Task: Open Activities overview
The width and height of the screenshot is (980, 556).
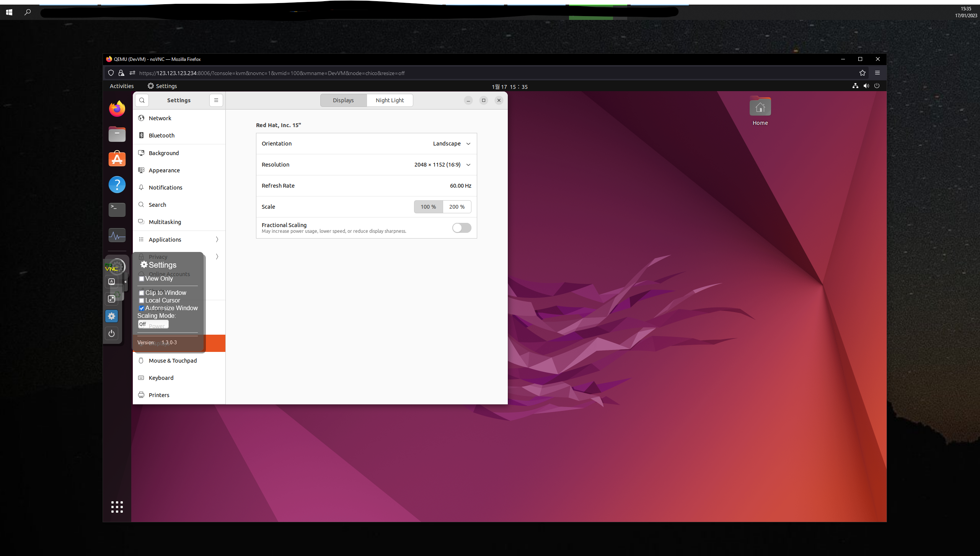Action: (x=122, y=86)
